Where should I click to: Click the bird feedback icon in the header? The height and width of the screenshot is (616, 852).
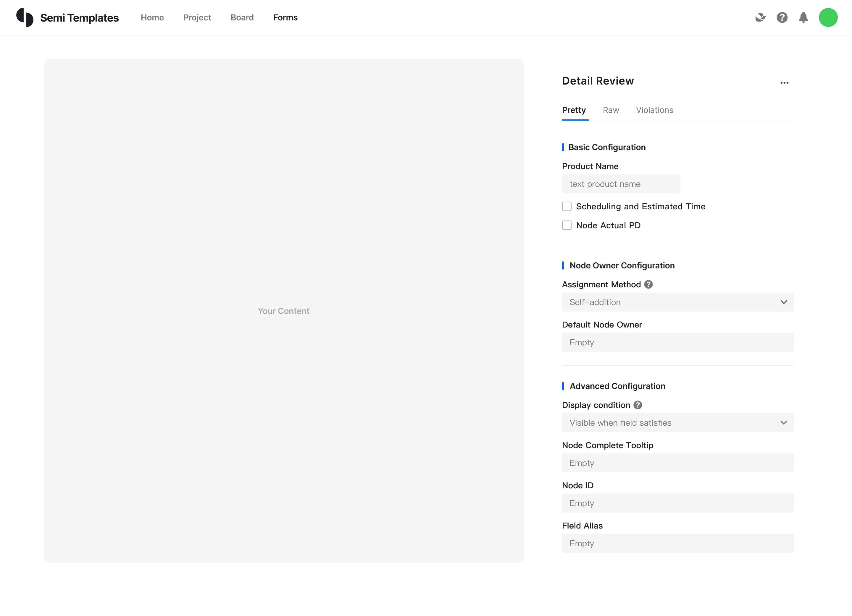pos(760,17)
